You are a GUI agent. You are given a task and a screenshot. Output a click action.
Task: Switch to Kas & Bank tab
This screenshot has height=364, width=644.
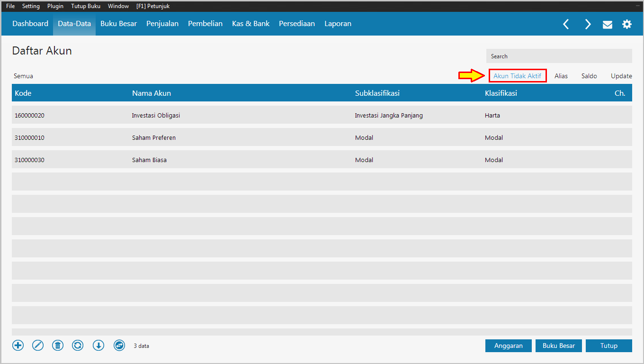[x=250, y=24]
